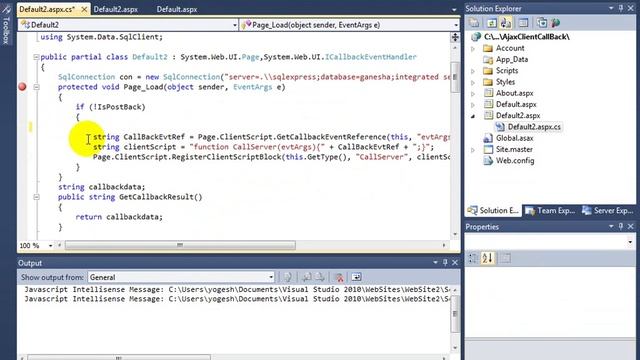Close the Default2.aspx.cs tab
Viewport: 640px width, 360px height.
[x=84, y=9]
